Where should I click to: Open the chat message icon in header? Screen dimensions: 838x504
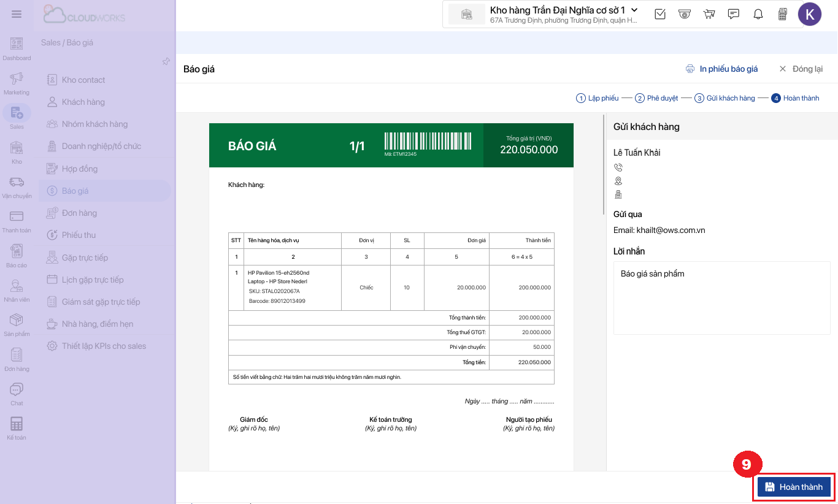(x=733, y=14)
